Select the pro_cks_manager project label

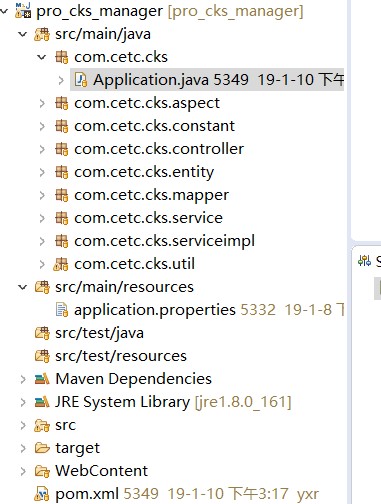pyautogui.click(x=100, y=11)
